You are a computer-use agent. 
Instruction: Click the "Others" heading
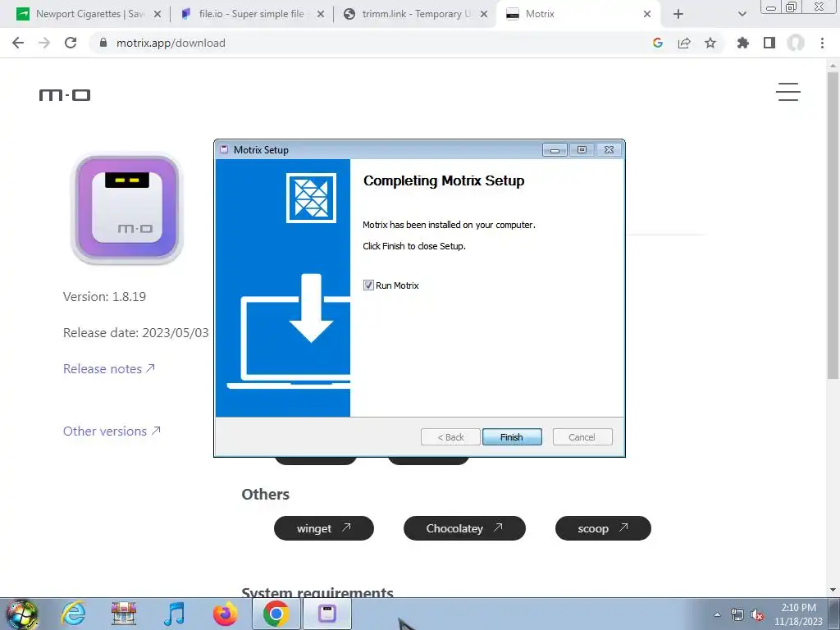click(265, 494)
